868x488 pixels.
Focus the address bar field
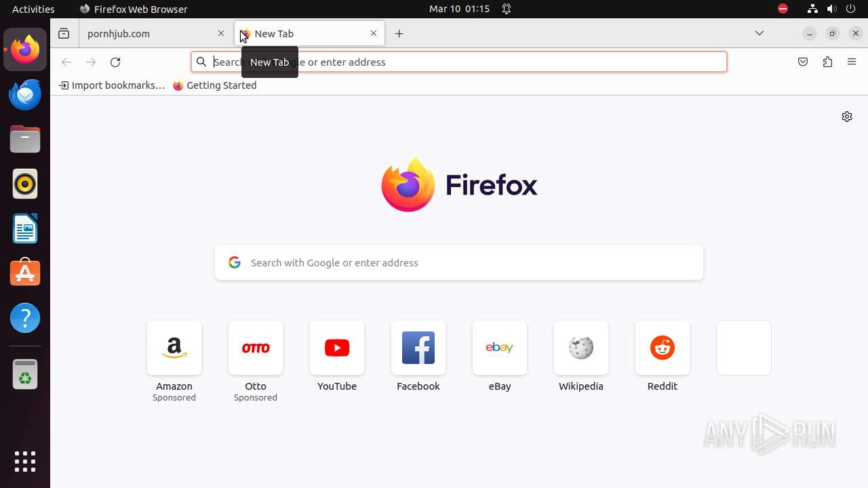point(459,62)
